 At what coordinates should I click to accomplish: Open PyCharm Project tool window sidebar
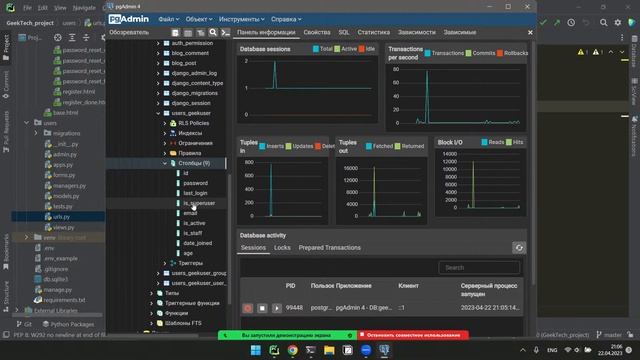coord(6,47)
